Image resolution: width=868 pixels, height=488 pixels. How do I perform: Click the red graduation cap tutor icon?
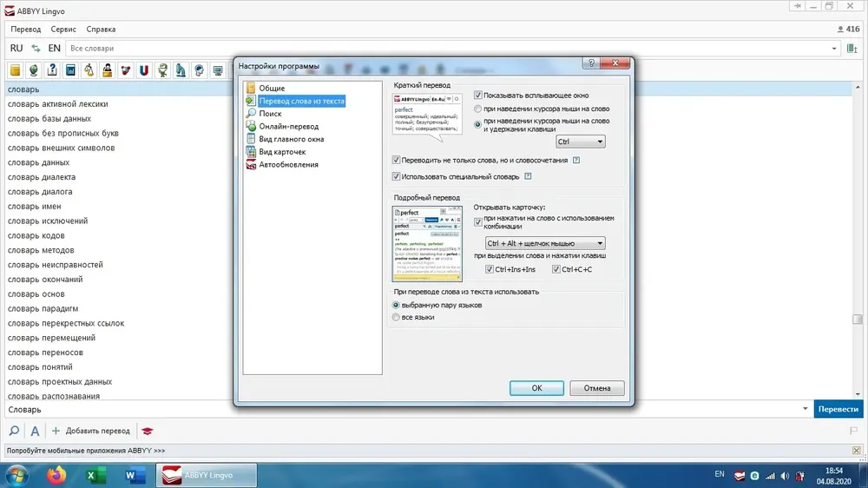coord(148,431)
